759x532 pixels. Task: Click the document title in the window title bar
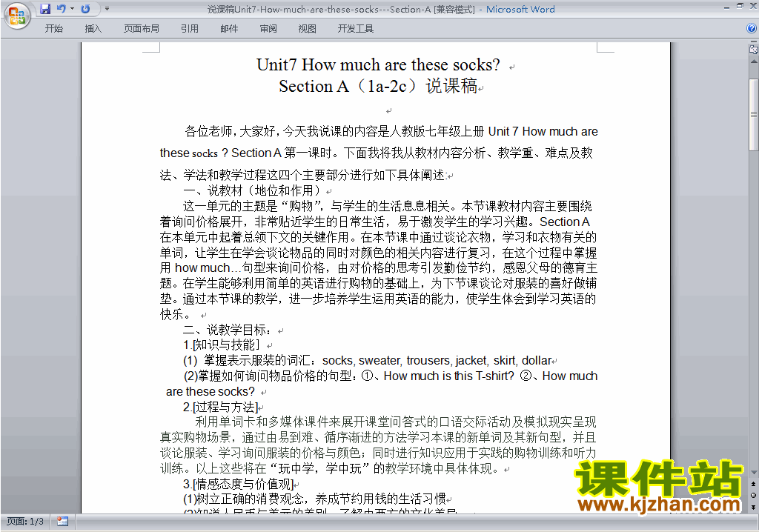341,9
